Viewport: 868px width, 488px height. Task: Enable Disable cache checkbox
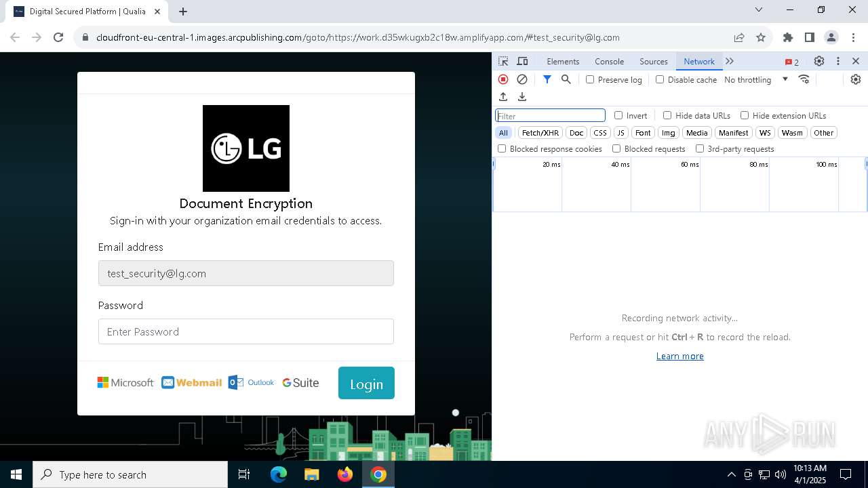pos(660,79)
